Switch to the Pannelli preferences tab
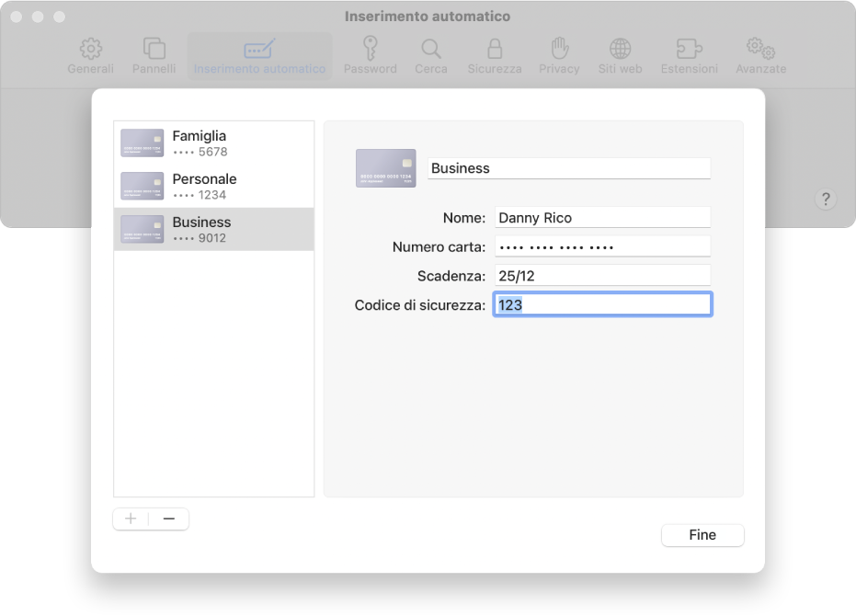This screenshot has width=856, height=616. coord(154,56)
